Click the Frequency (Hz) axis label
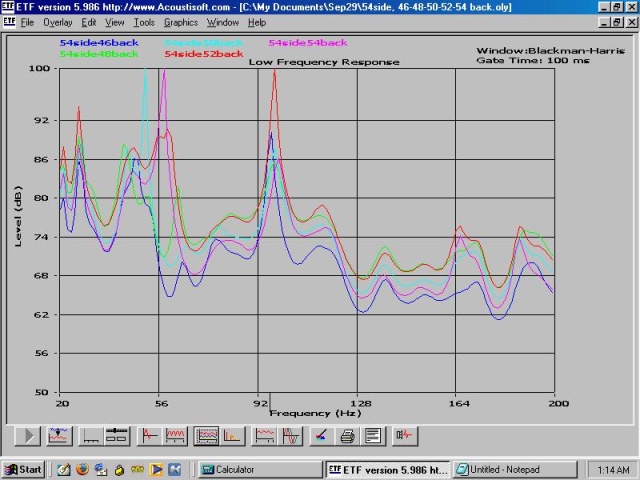This screenshot has width=640, height=480. pos(315,413)
